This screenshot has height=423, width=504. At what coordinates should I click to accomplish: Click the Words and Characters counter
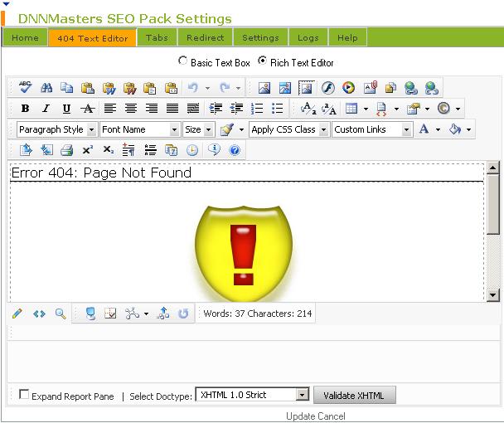point(258,314)
